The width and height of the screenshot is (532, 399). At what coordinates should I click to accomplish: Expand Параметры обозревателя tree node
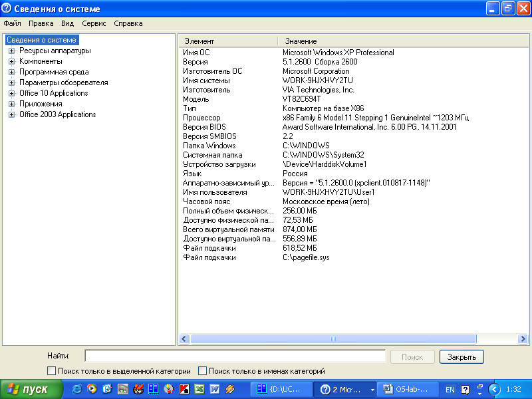coord(11,82)
